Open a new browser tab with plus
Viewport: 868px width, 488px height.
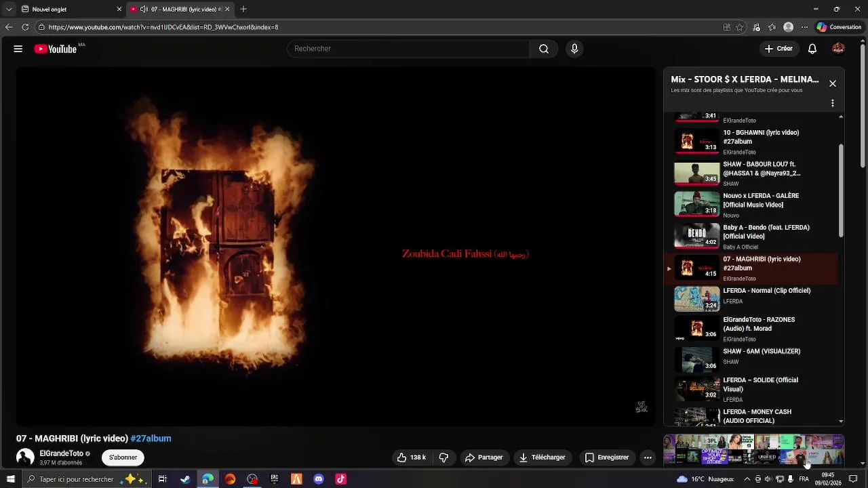pyautogui.click(x=243, y=9)
